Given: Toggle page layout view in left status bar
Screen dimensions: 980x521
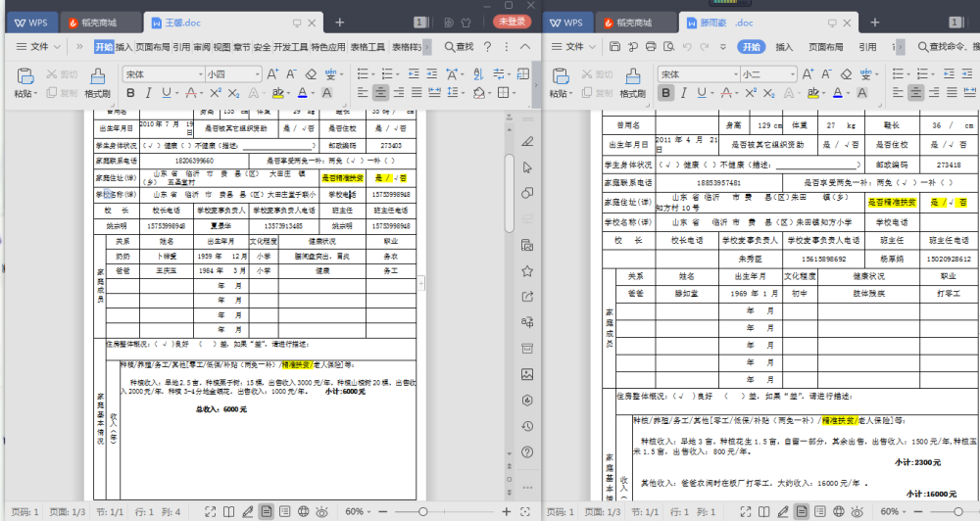Looking at the screenshot, I should pos(267,511).
